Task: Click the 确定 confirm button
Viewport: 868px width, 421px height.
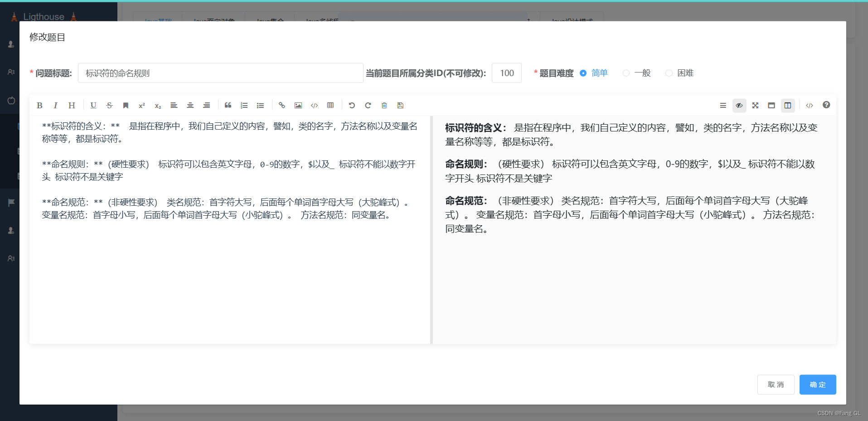Action: click(x=818, y=384)
